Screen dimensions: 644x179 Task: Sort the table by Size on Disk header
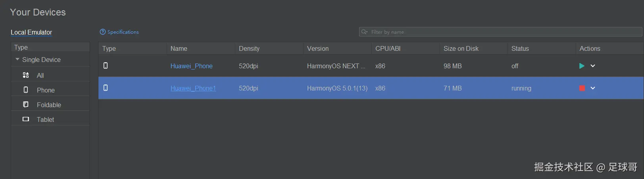(461, 48)
